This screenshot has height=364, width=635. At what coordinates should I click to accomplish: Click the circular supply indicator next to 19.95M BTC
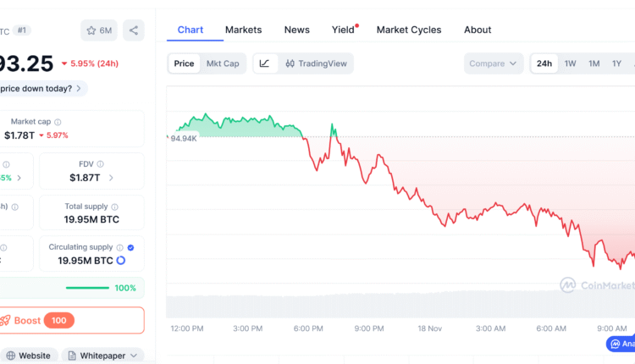120,261
